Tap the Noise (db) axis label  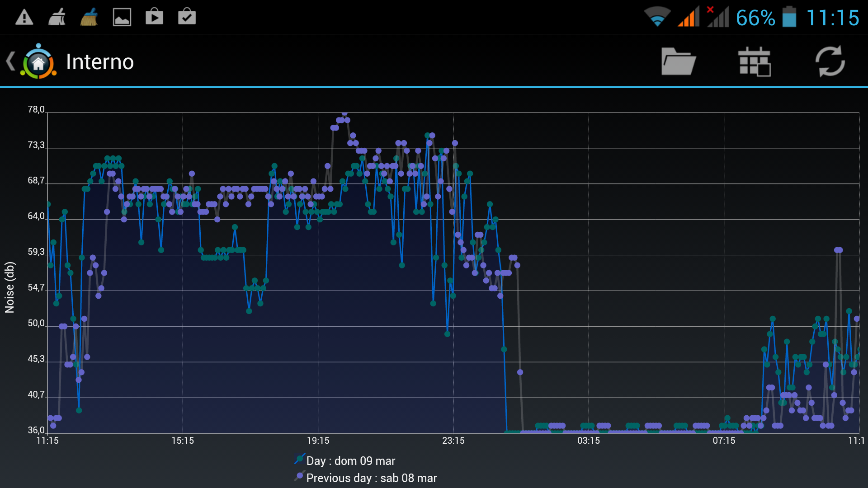9,287
